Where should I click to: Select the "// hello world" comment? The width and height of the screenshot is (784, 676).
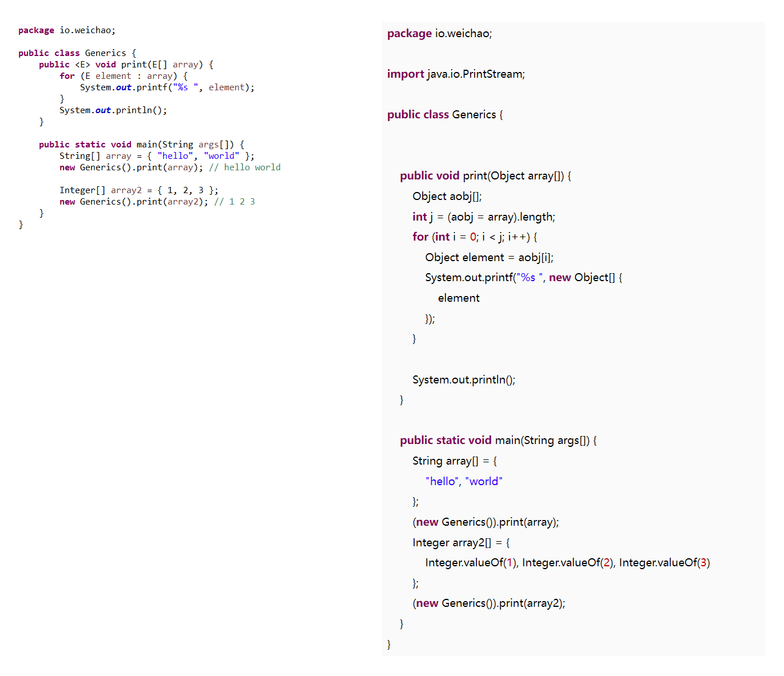[245, 167]
